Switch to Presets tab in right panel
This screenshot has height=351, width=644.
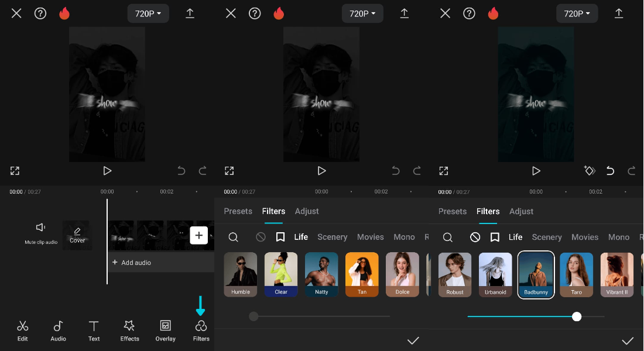(452, 211)
